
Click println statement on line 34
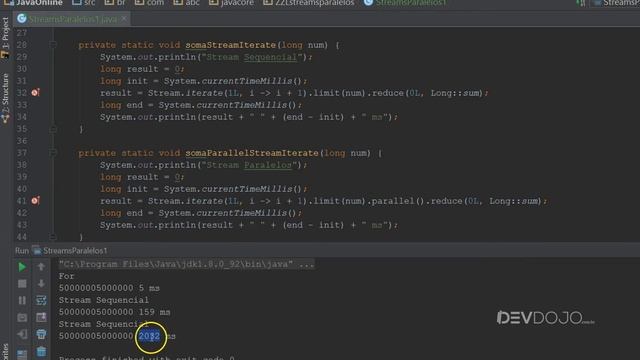(249, 117)
